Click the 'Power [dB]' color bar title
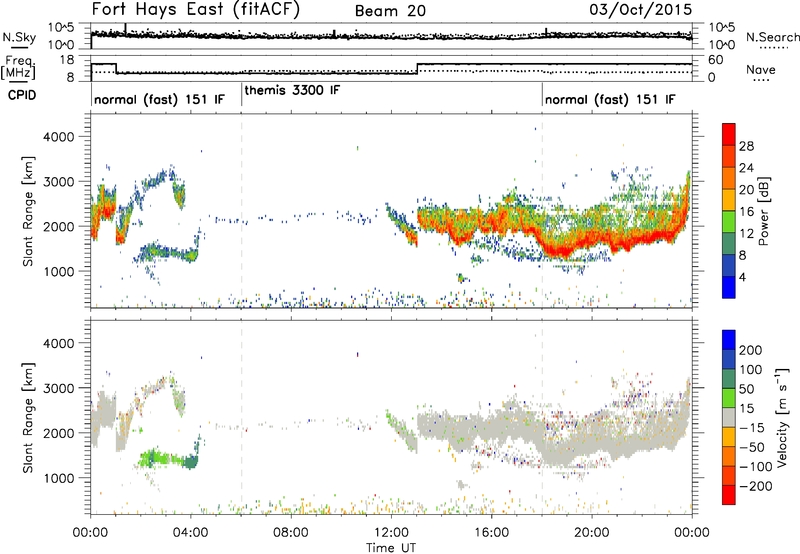The height and width of the screenshot is (554, 800). click(764, 211)
